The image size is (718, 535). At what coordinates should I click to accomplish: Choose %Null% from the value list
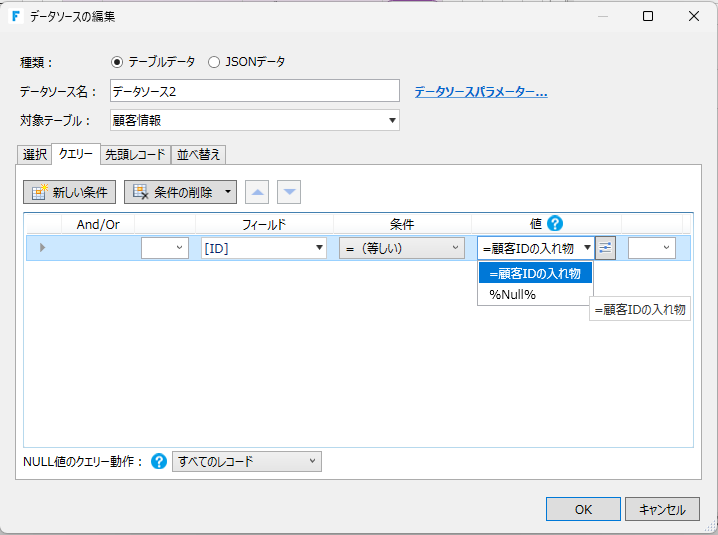pos(512,294)
